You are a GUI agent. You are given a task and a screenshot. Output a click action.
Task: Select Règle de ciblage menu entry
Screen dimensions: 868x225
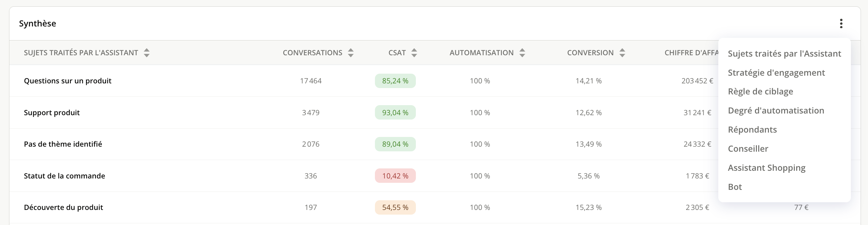coord(760,92)
